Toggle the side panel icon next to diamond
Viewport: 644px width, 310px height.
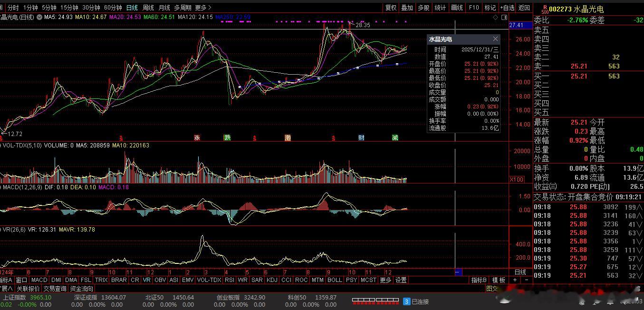[x=503, y=17]
